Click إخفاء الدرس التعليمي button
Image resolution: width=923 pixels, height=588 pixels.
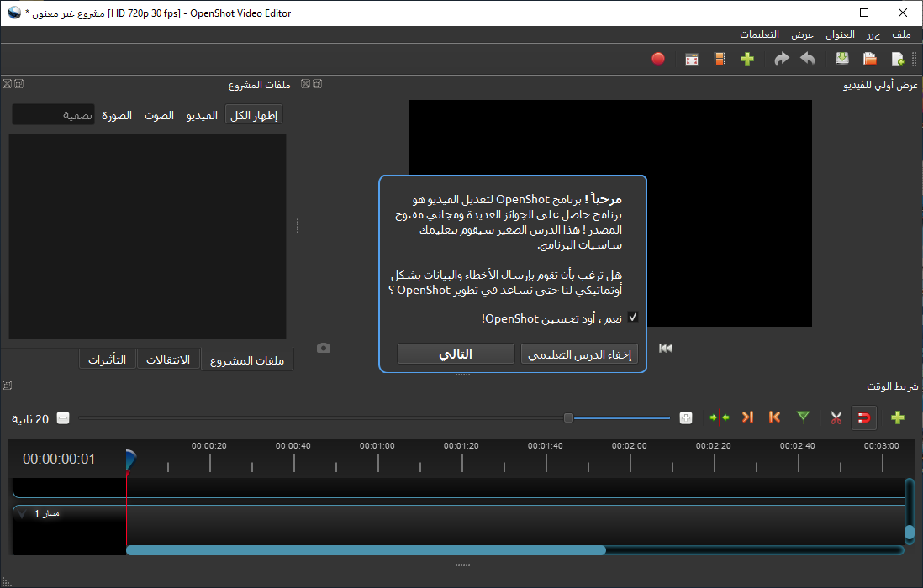tap(579, 354)
